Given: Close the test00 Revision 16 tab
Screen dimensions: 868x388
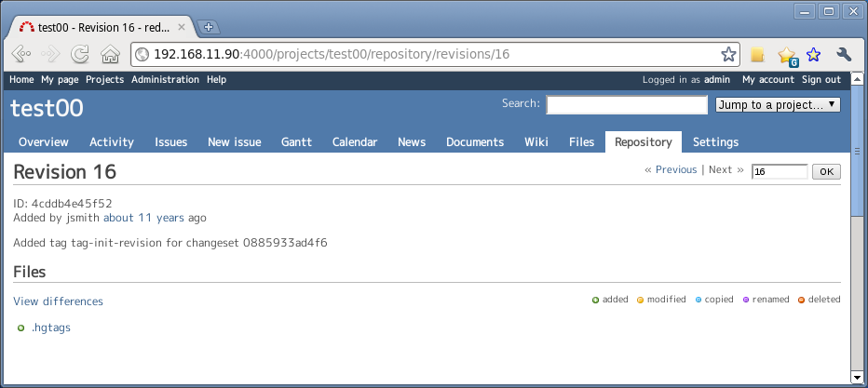Looking at the screenshot, I should [x=181, y=27].
